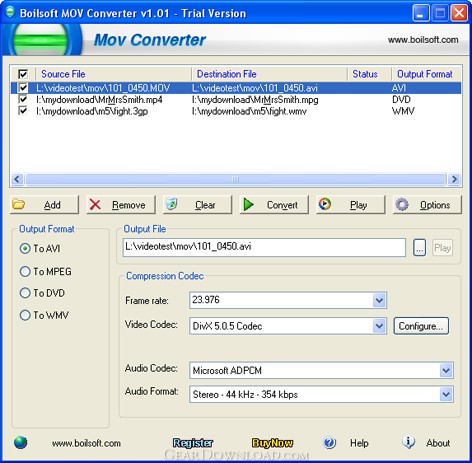This screenshot has width=472, height=463.
Task: Click the green Convert arrow icon
Action: pyautogui.click(x=248, y=204)
